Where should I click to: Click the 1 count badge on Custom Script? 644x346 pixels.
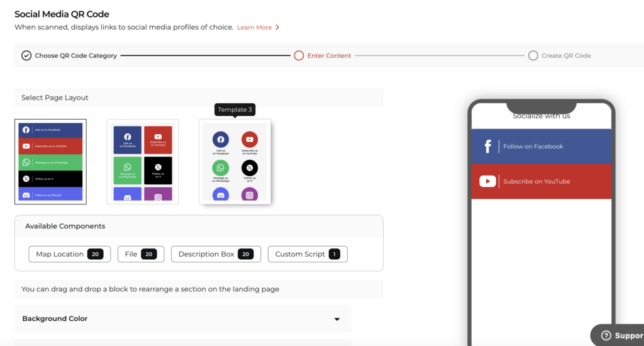pyautogui.click(x=335, y=254)
